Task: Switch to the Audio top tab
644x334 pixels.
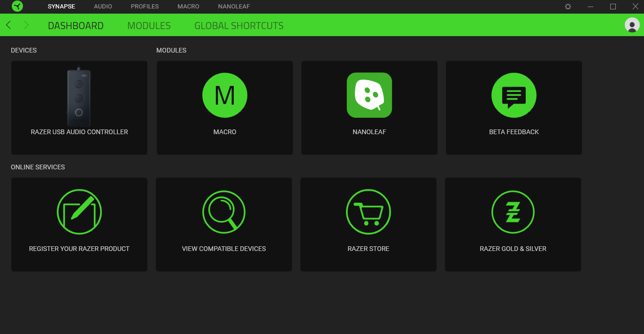Action: pos(103,7)
